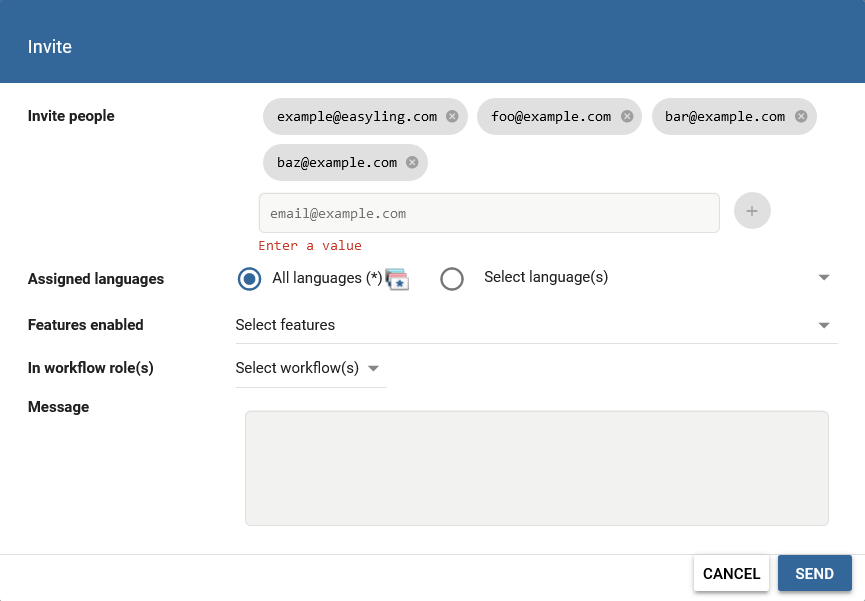Click the email address input field

489,213
